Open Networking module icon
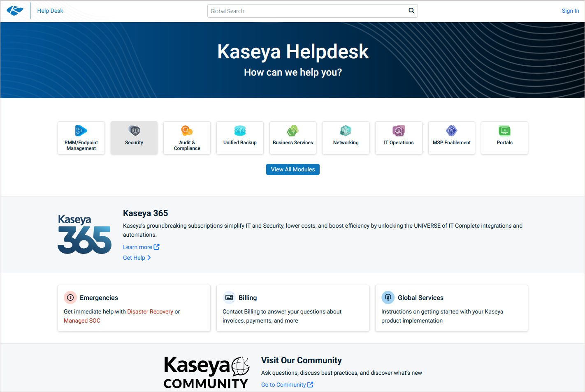The image size is (585, 392). click(x=346, y=131)
